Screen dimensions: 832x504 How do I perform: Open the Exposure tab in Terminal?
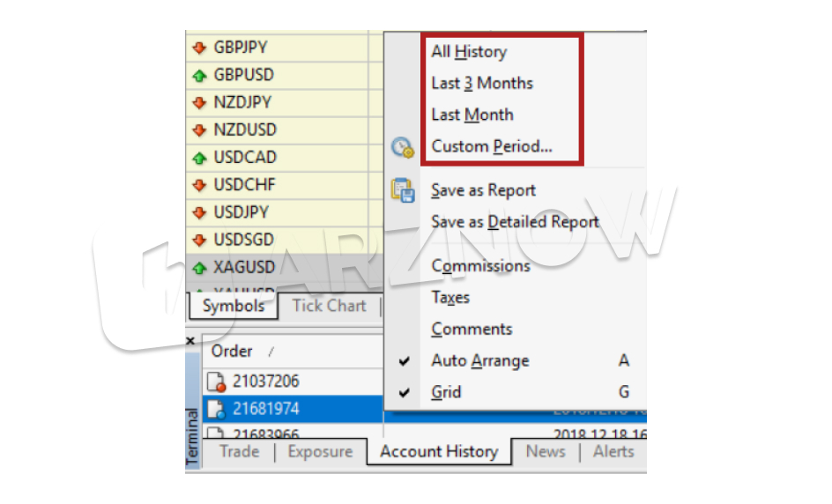click(320, 452)
